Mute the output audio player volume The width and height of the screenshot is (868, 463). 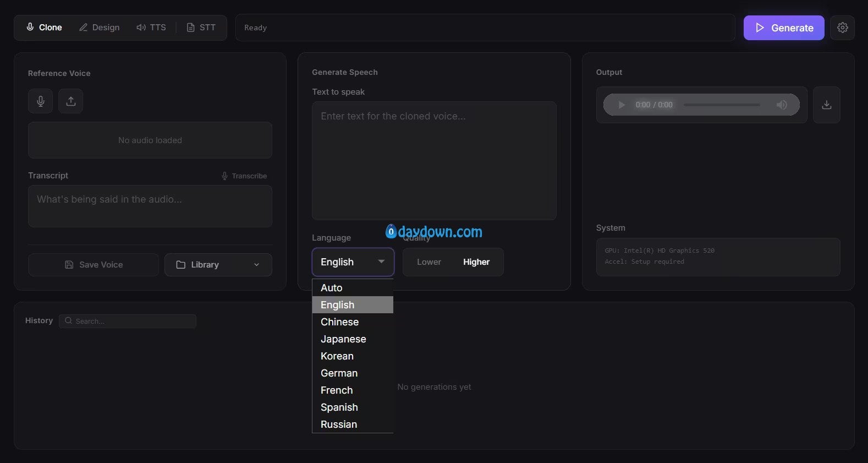coord(782,105)
